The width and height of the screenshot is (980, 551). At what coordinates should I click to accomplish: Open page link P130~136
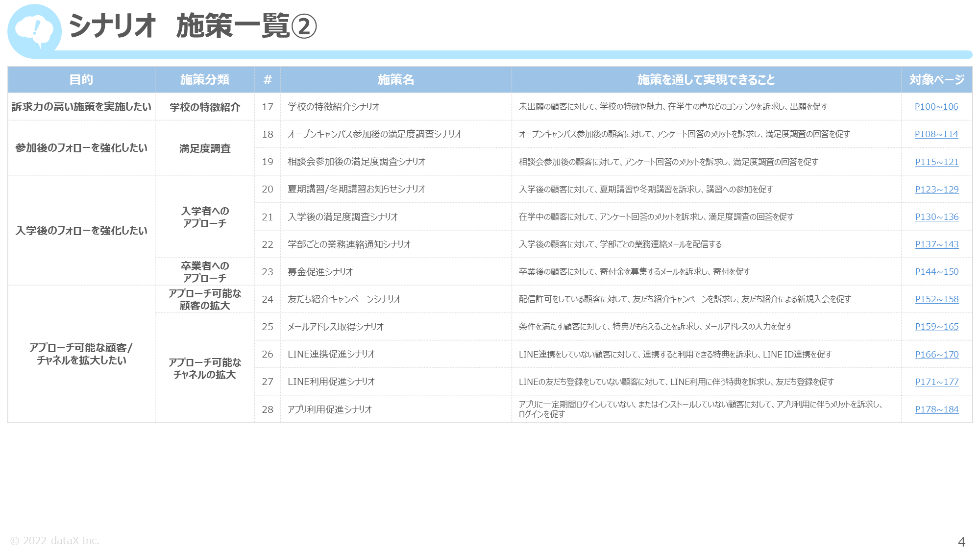click(x=936, y=217)
